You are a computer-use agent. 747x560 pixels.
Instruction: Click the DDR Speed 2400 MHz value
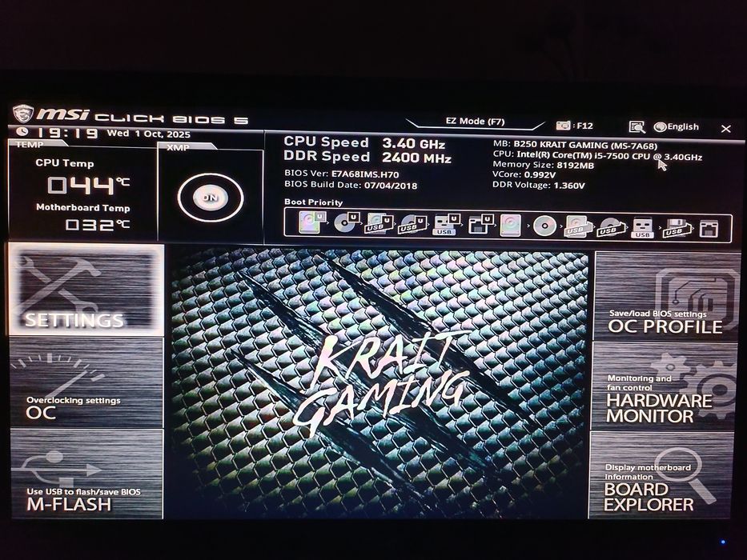point(416,158)
